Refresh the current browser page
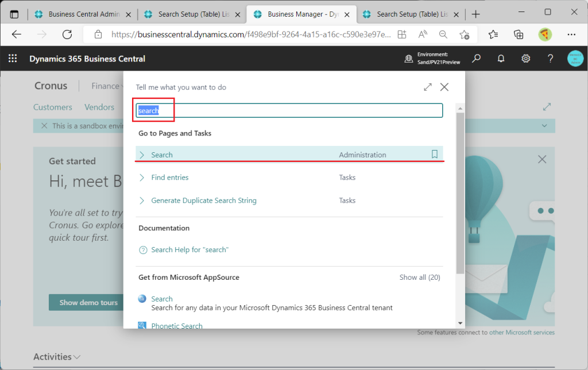This screenshot has width=588, height=370. [x=67, y=34]
